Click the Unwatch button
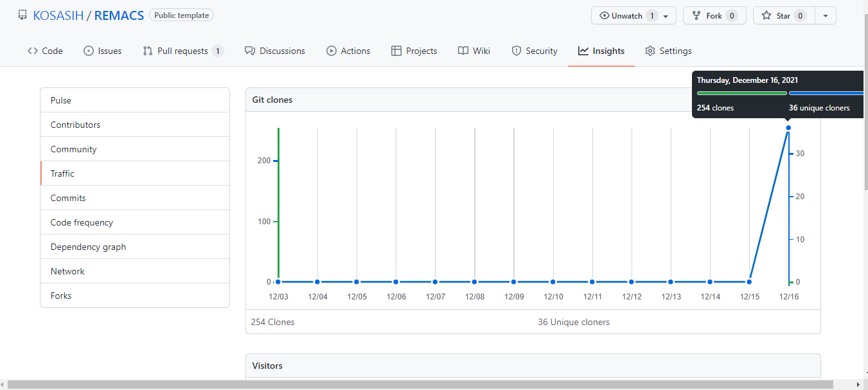868x390 pixels. click(633, 15)
